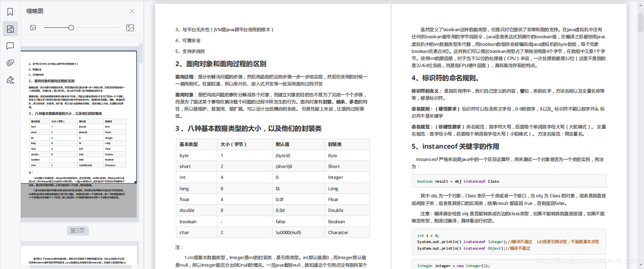This screenshot has width=644, height=269.
Task: Click the line 4、可靠安全
Action: coord(188,41)
